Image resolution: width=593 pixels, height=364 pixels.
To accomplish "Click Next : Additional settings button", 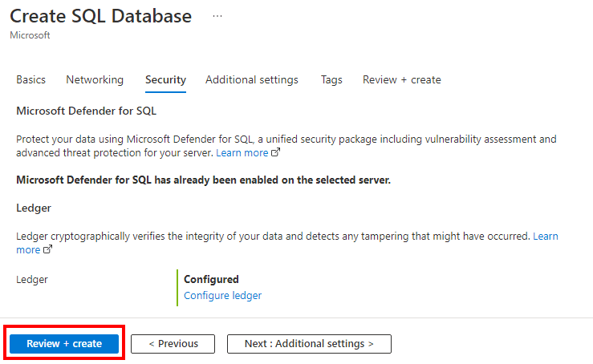I will point(309,344).
